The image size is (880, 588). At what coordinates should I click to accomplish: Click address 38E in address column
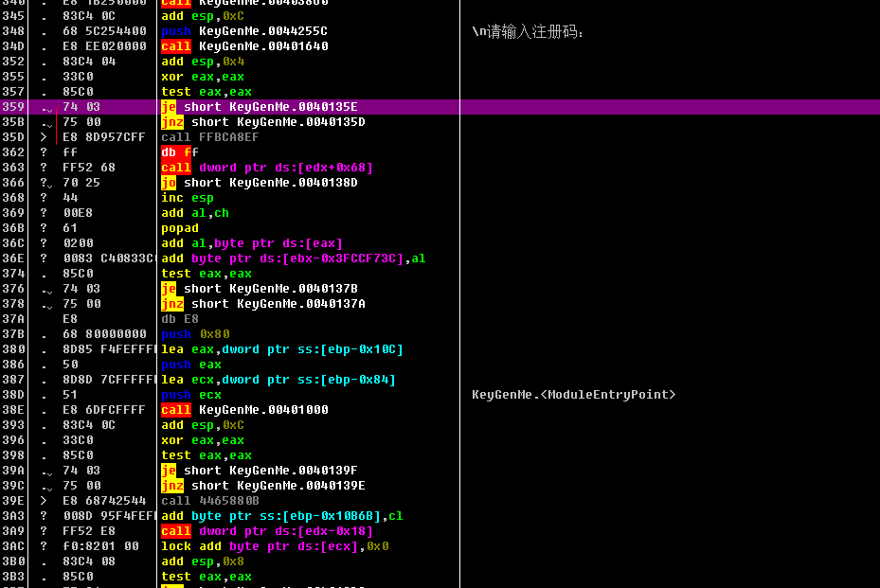[13, 410]
